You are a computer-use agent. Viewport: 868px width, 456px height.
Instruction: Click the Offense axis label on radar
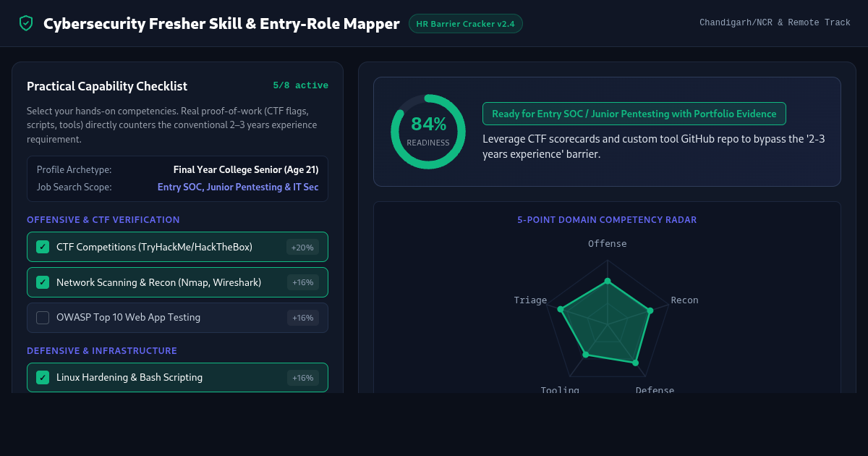[608, 244]
